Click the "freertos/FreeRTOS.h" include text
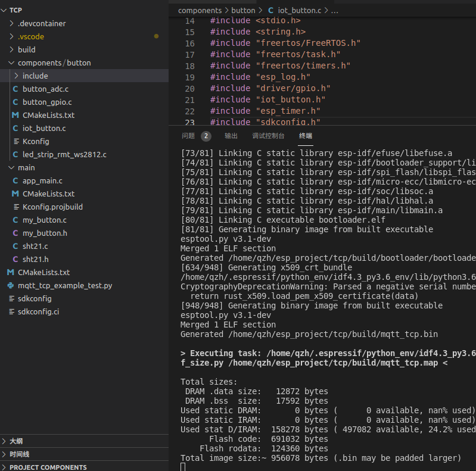 (308, 43)
